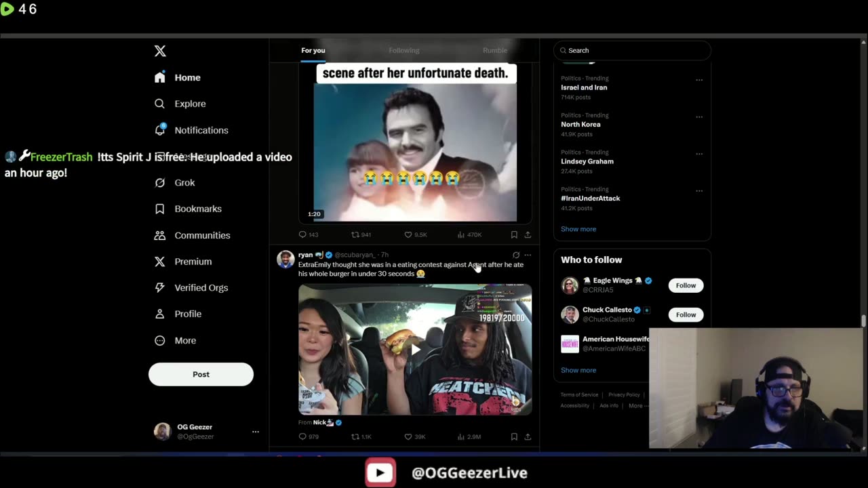Open the Terms of Service link

pos(579,394)
